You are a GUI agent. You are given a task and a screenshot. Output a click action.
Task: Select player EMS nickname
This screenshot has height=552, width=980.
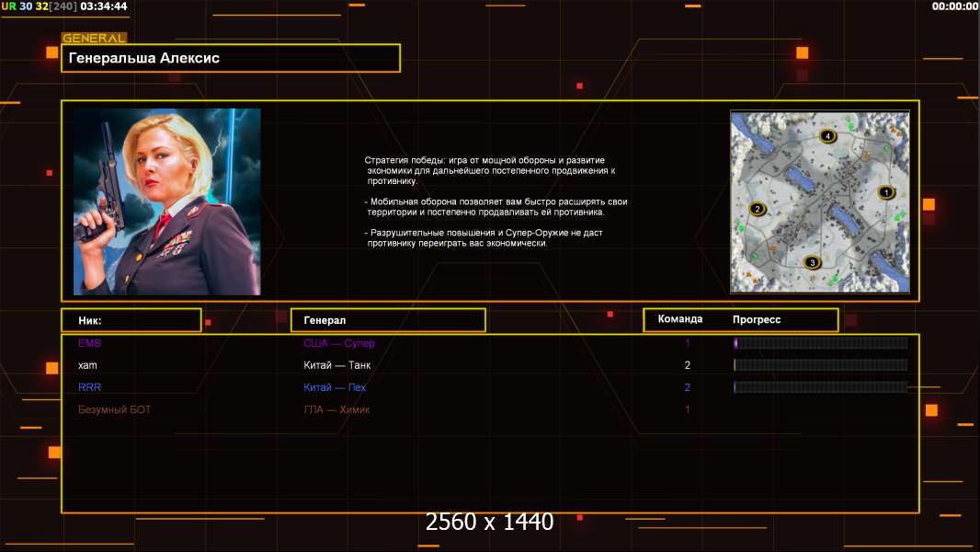coord(89,343)
